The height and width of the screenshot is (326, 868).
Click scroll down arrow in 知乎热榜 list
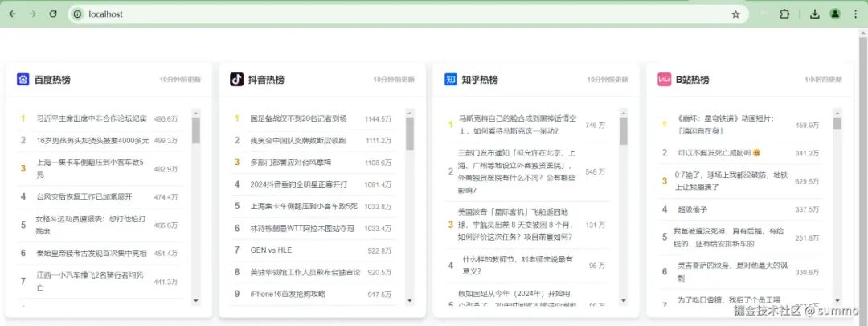[624, 300]
